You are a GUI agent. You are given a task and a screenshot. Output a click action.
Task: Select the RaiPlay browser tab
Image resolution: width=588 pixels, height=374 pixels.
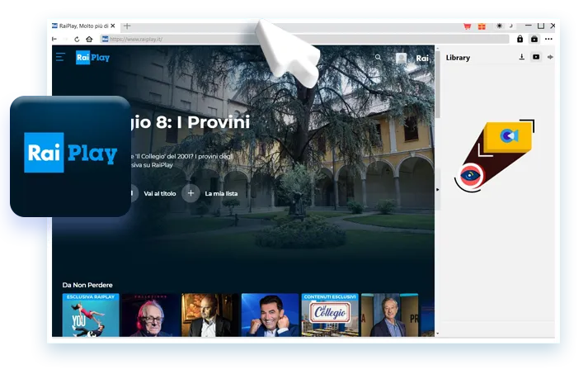pos(83,26)
